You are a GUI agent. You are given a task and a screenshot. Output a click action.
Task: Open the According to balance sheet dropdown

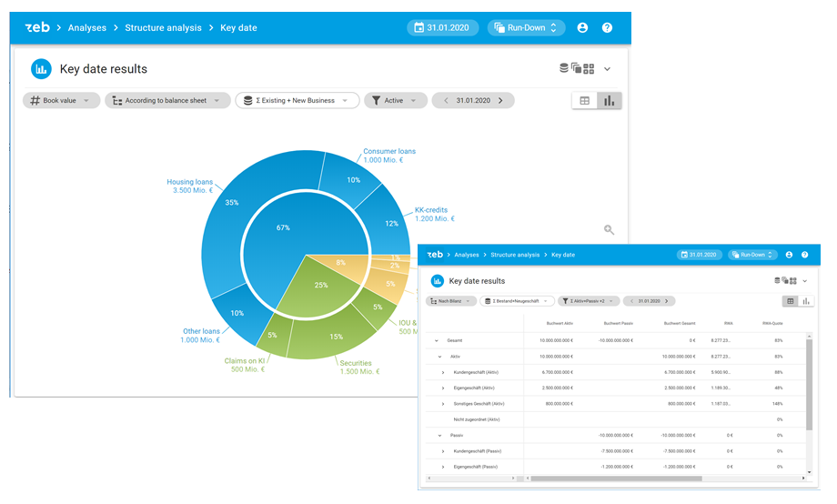coord(166,101)
